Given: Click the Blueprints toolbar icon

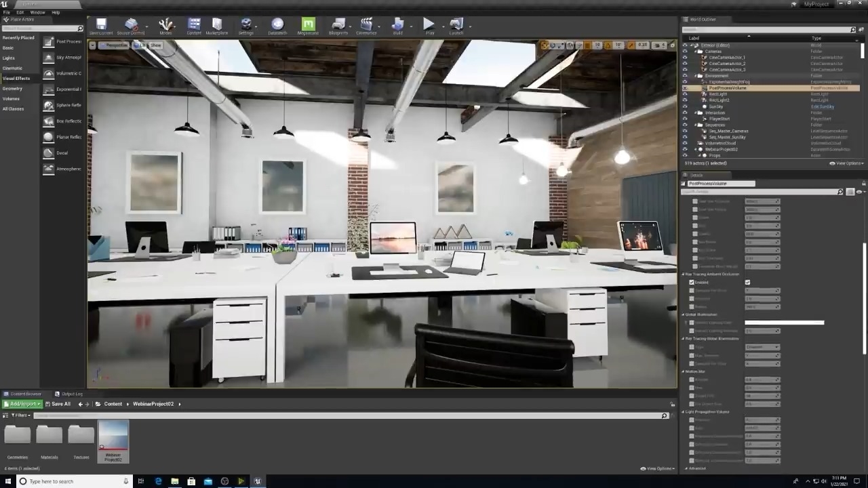Looking at the screenshot, I should point(338,26).
